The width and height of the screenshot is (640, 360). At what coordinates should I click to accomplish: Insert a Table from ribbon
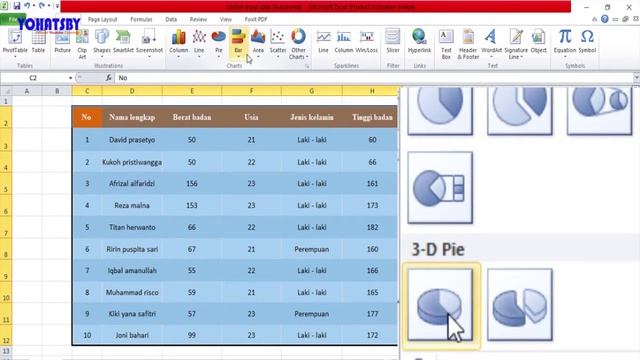38,42
